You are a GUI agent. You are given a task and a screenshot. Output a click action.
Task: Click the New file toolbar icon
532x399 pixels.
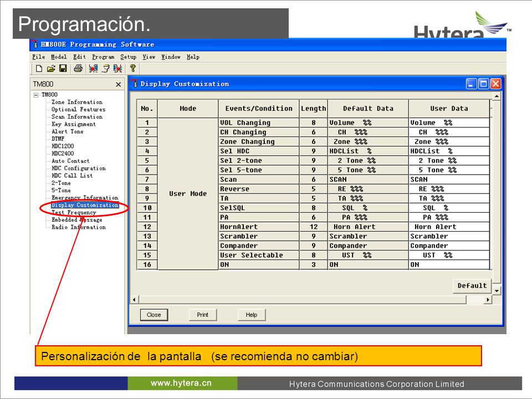[x=39, y=69]
